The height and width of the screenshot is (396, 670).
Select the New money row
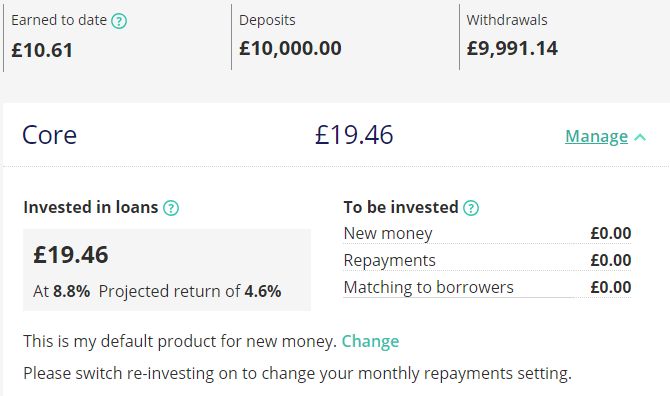(487, 234)
